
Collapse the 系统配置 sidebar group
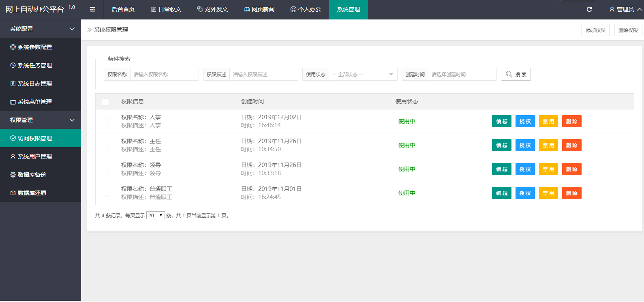click(41, 29)
